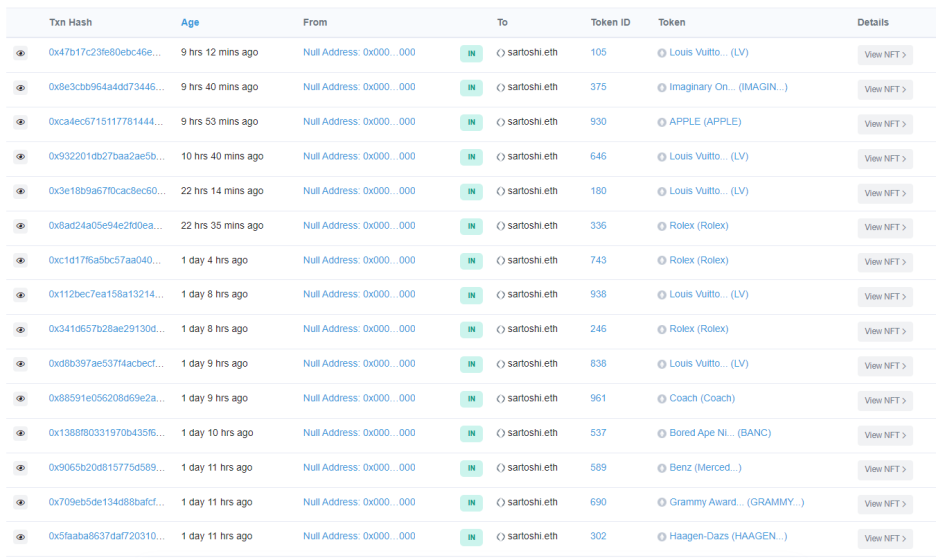Open the Bored Ape Ni... (BANC) token link

(720, 432)
